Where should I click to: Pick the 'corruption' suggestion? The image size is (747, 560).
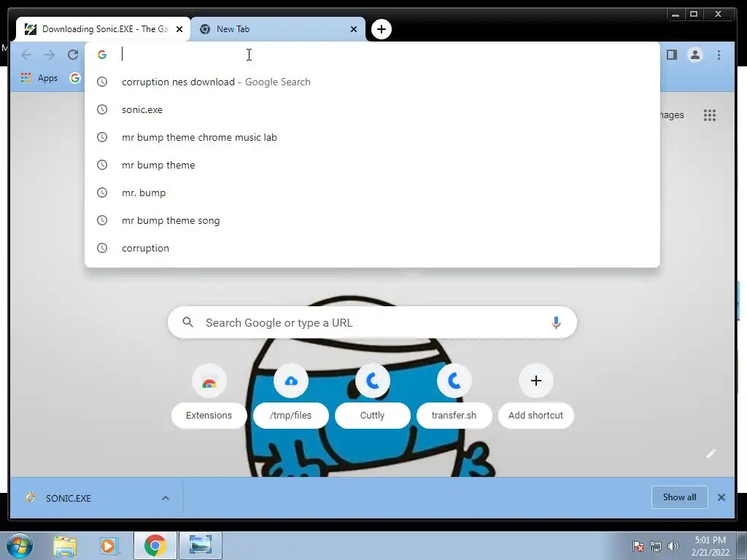pos(372,248)
